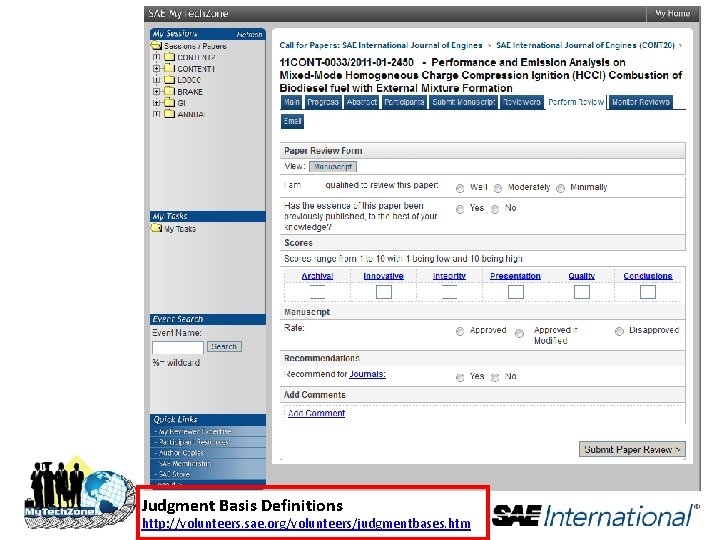Click the GI folder icon
The height and width of the screenshot is (540, 720).
point(169,102)
